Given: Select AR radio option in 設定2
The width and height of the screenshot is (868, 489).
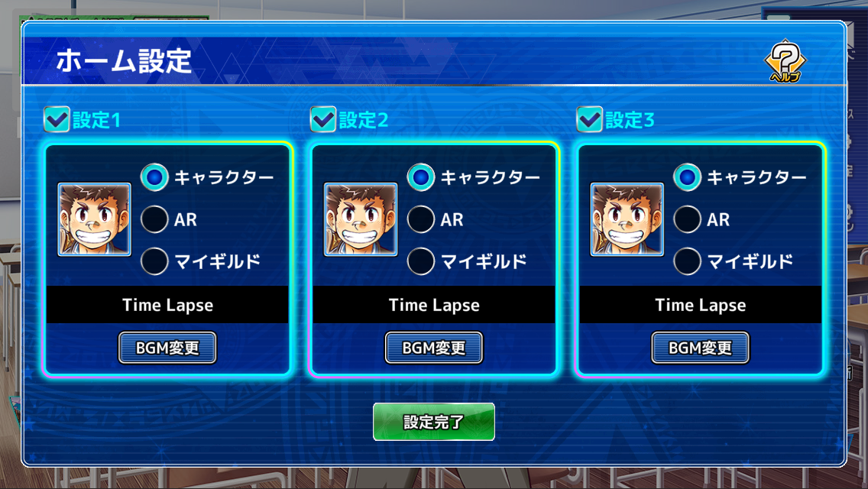Looking at the screenshot, I should pos(421,219).
